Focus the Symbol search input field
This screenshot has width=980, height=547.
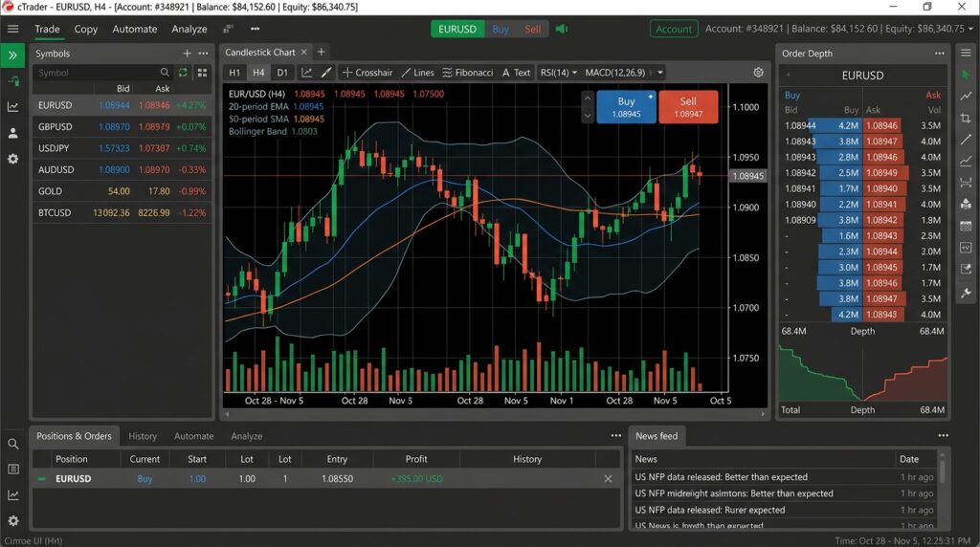pyautogui.click(x=101, y=73)
